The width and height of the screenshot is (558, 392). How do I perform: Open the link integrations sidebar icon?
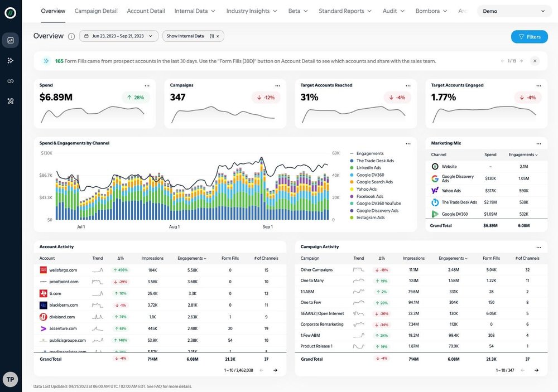(x=10, y=81)
